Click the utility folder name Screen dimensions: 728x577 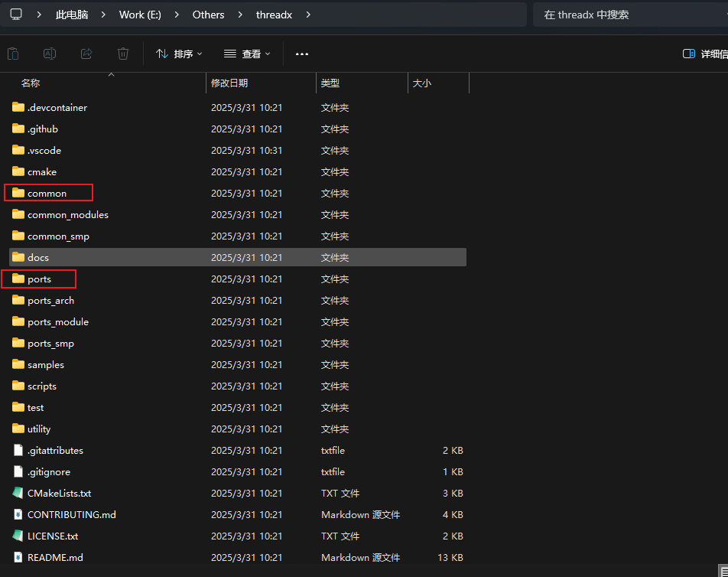[39, 429]
